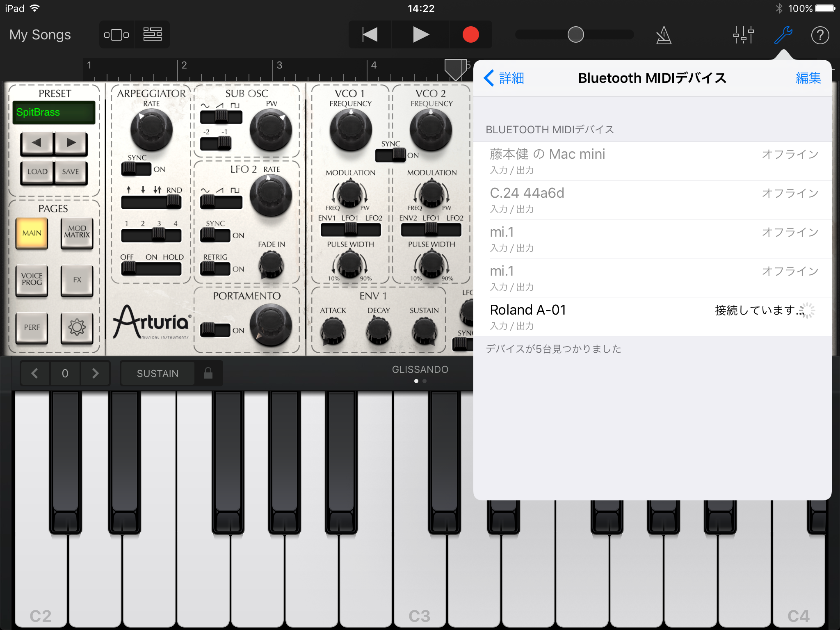Shift keyboard octave down arrow

[x=35, y=373]
